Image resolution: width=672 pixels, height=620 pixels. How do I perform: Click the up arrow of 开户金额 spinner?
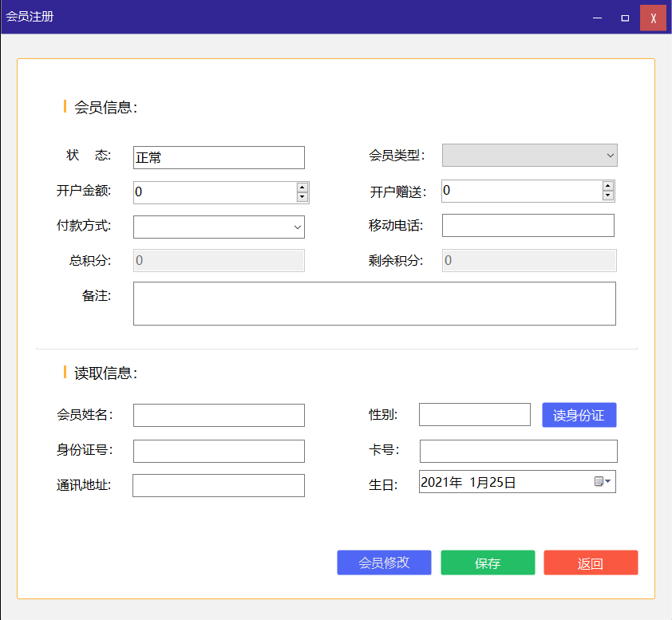[302, 188]
